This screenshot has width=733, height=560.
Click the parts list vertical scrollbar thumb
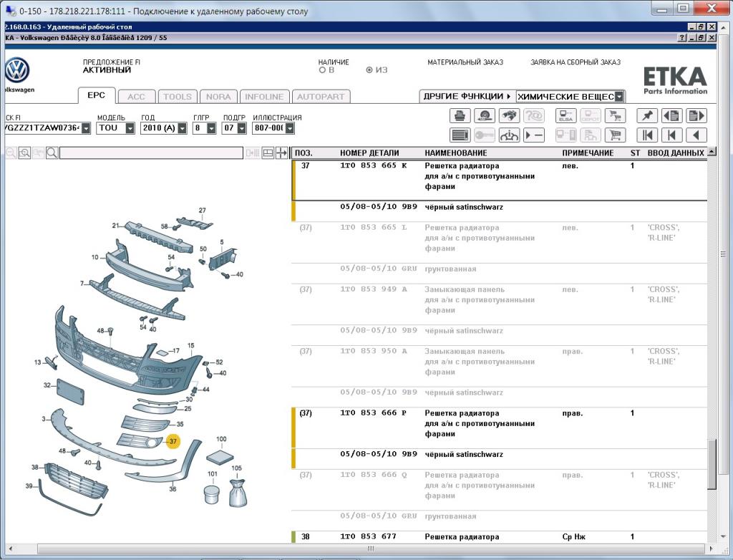point(712,464)
